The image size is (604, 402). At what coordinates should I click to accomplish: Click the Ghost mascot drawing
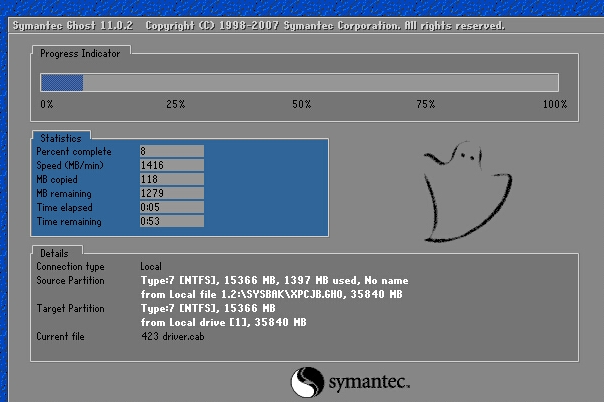(x=468, y=192)
